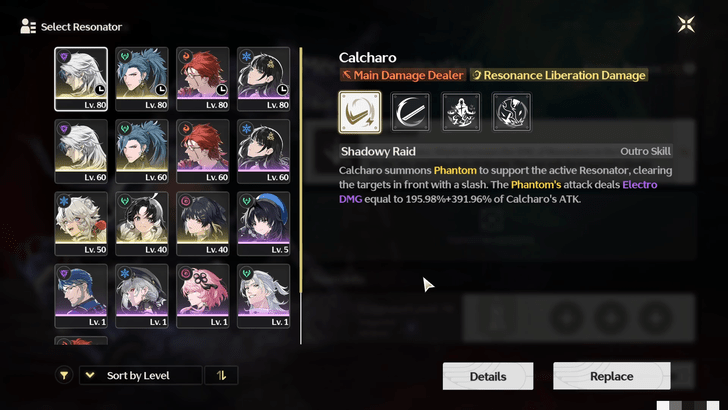Click the Details button
728x410 pixels.
click(x=488, y=376)
